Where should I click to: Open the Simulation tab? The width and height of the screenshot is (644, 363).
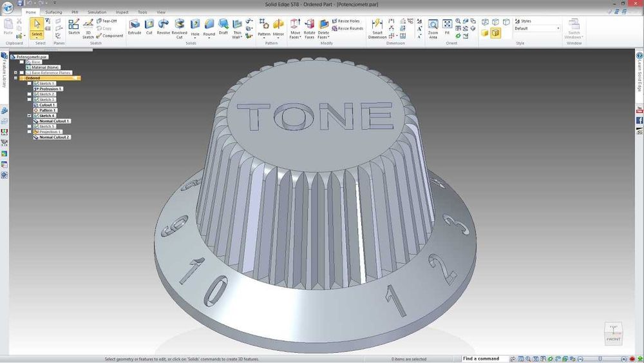(97, 12)
